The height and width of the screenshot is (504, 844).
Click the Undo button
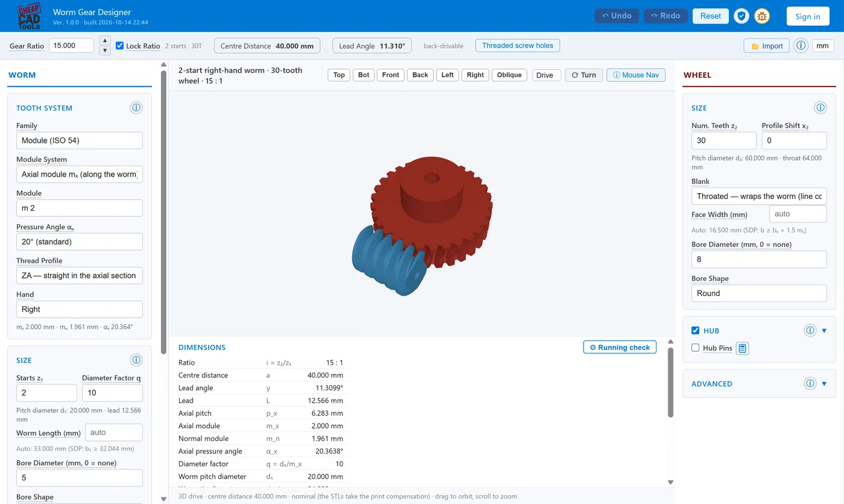coord(617,16)
